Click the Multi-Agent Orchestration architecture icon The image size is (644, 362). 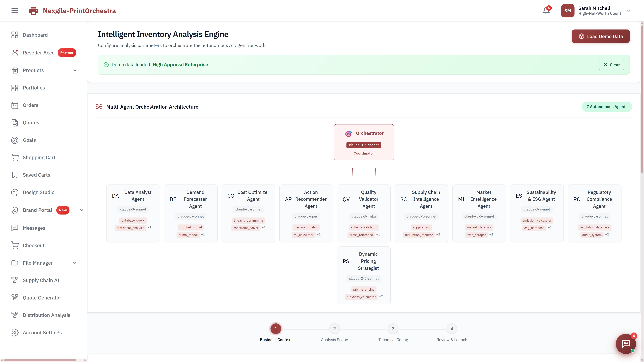(x=99, y=107)
